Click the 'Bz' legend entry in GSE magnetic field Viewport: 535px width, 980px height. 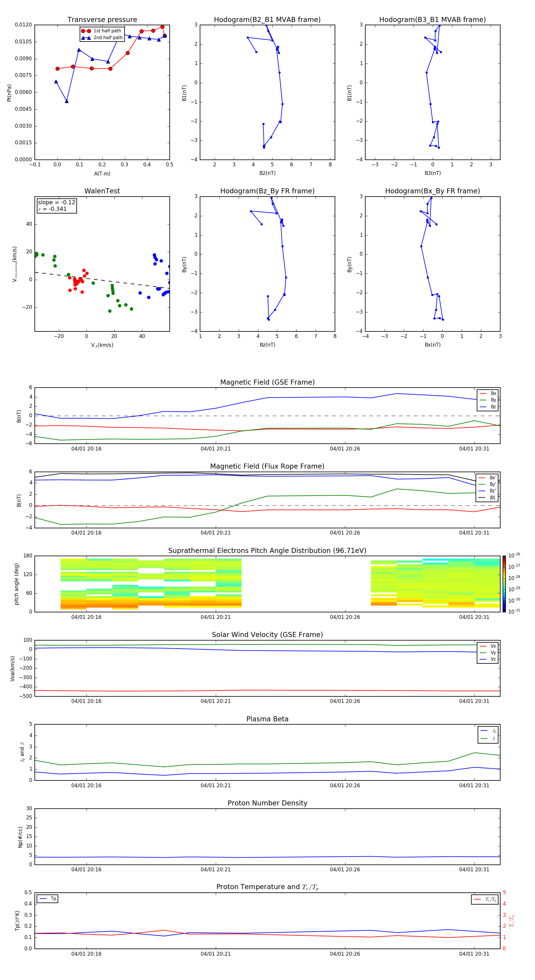pyautogui.click(x=488, y=407)
